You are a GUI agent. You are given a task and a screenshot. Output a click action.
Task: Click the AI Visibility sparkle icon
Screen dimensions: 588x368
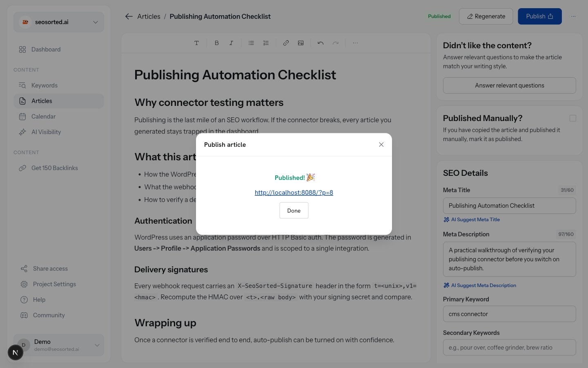tap(22, 132)
